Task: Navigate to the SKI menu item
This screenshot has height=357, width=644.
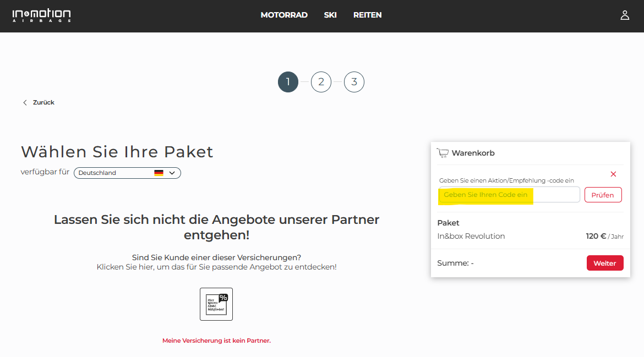Action: [x=330, y=15]
